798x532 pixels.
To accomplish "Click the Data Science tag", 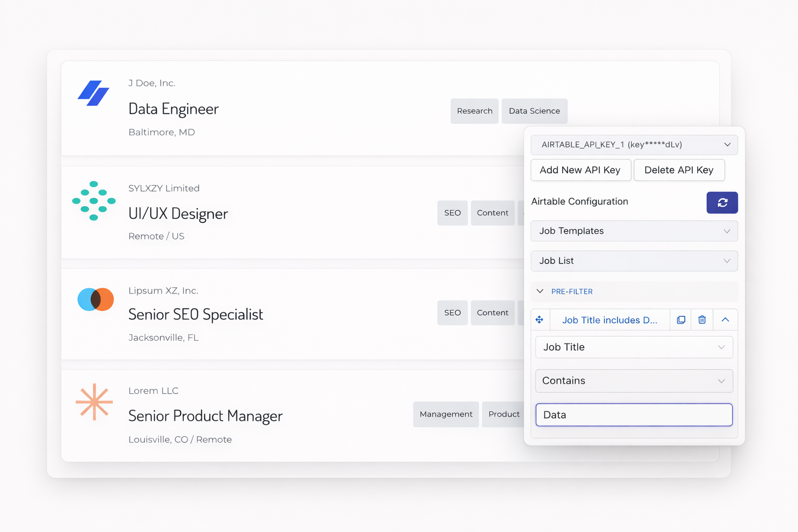I will (x=534, y=111).
